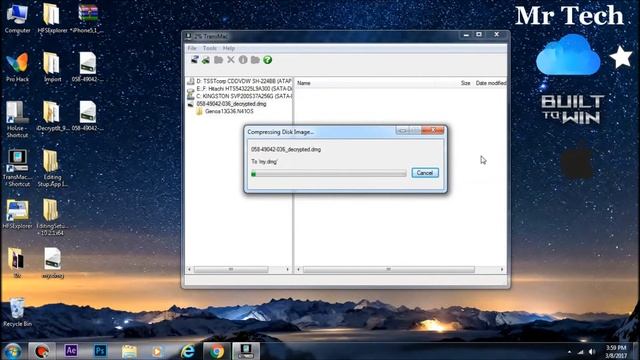The width and height of the screenshot is (640, 360).
Task: Select D: TSSTcorp CDDVDW drive
Action: [240, 81]
